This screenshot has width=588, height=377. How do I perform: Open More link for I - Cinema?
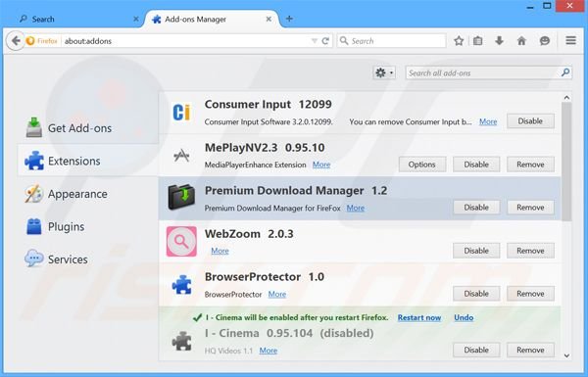[x=269, y=351]
